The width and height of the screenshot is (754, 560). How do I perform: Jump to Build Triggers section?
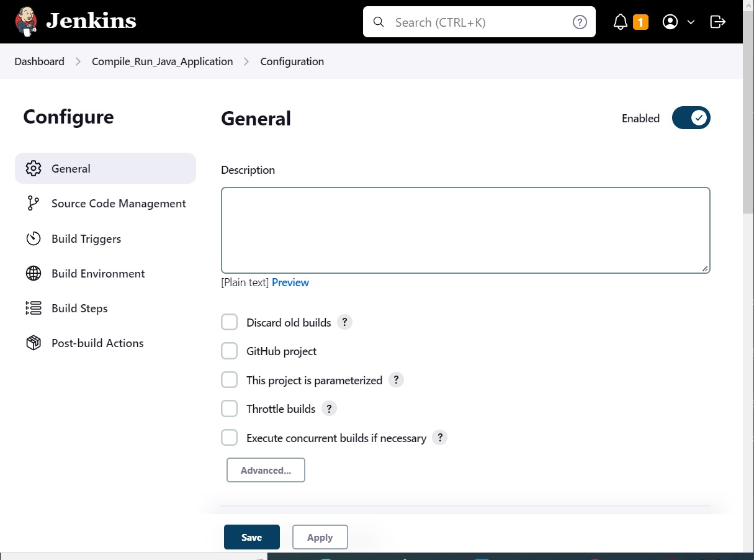coord(105,238)
